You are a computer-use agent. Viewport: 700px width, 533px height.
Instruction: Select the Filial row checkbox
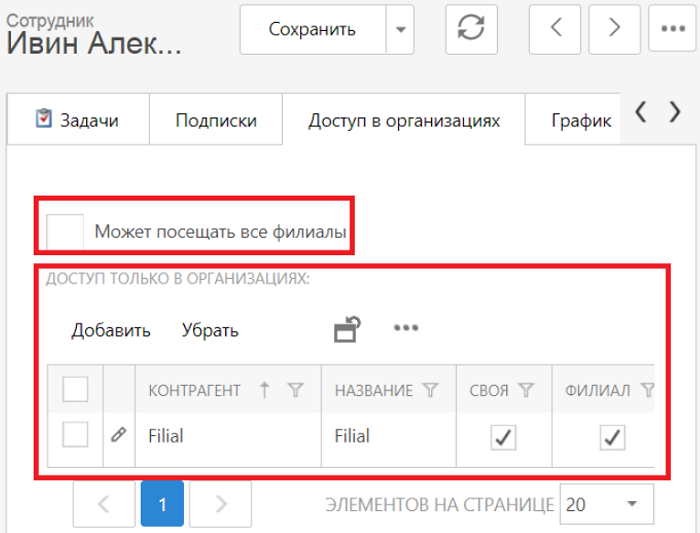coord(75,434)
